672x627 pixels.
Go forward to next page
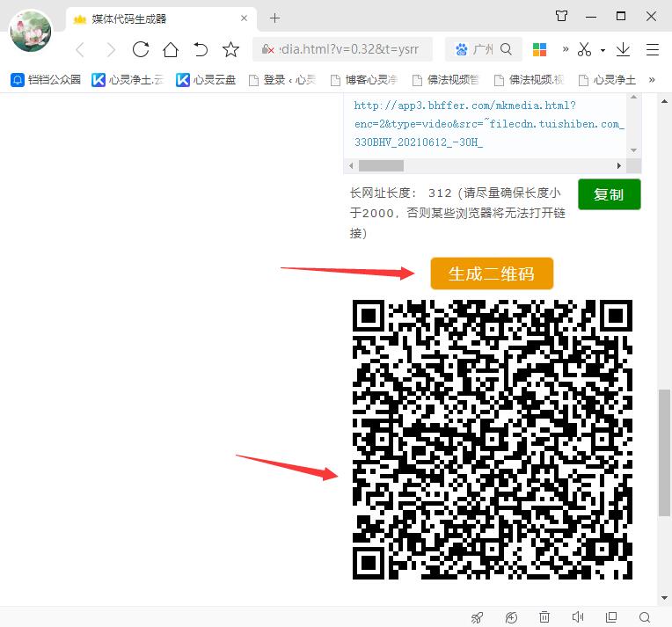pyautogui.click(x=111, y=50)
